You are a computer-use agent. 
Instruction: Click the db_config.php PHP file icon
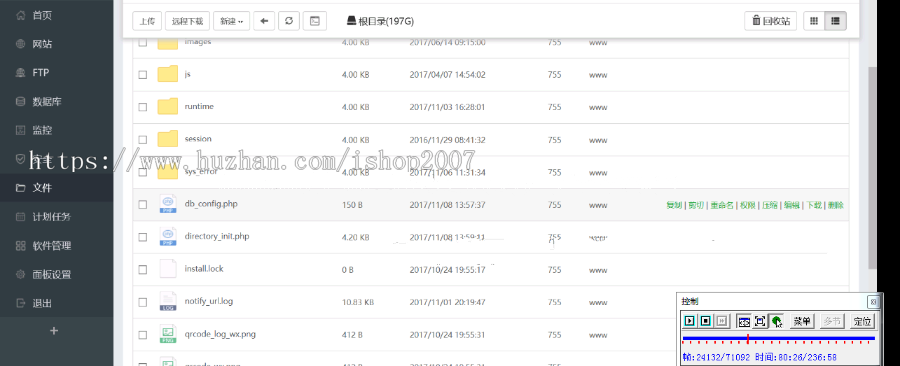coord(168,204)
